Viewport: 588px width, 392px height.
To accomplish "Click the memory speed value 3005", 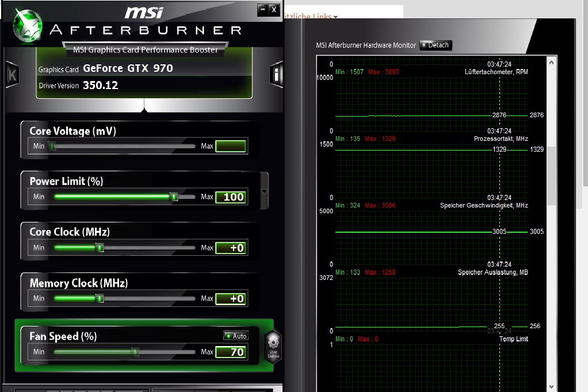I will click(536, 232).
